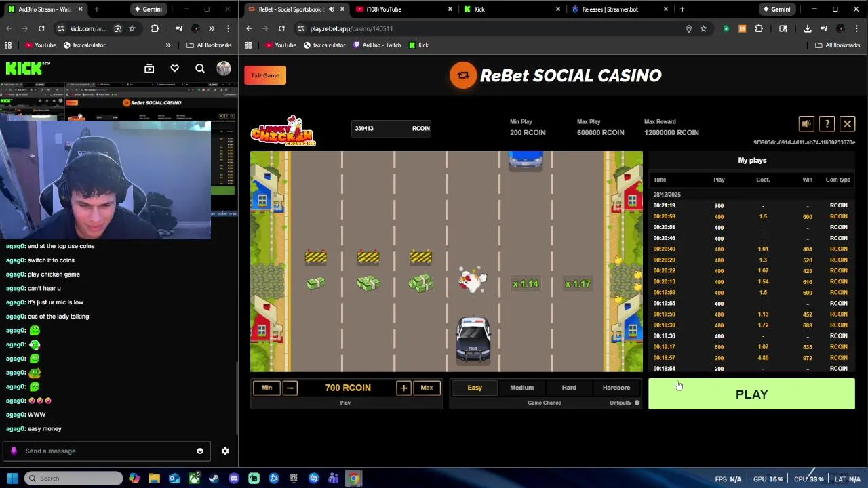Click the Exit Game button
Image resolution: width=868 pixels, height=488 pixels.
tap(265, 75)
